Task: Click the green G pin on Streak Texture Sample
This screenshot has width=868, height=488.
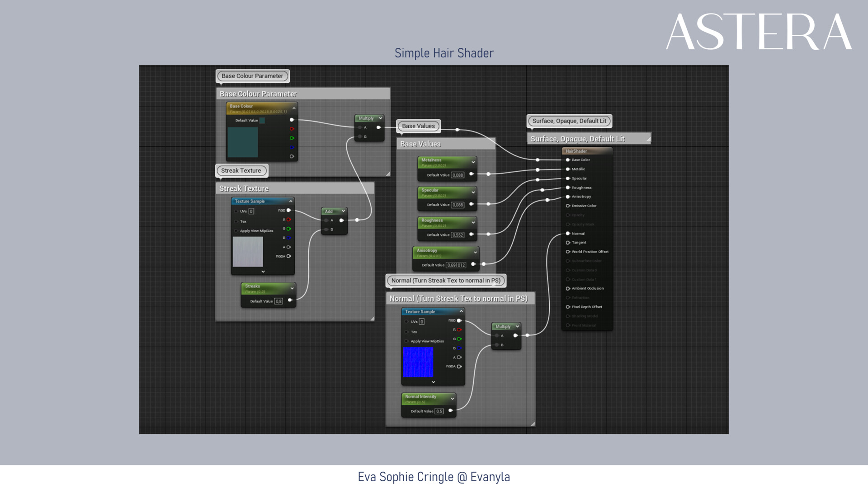Action: 288,229
